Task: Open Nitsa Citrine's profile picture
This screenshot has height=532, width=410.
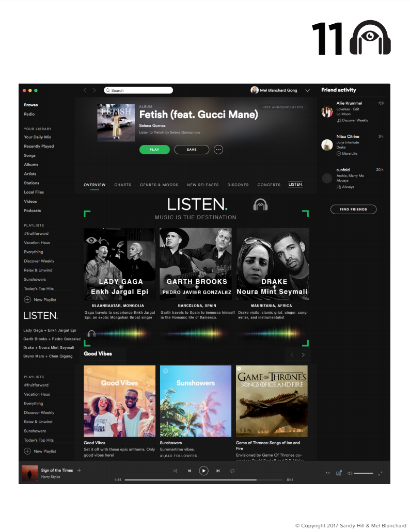Action: click(x=327, y=145)
